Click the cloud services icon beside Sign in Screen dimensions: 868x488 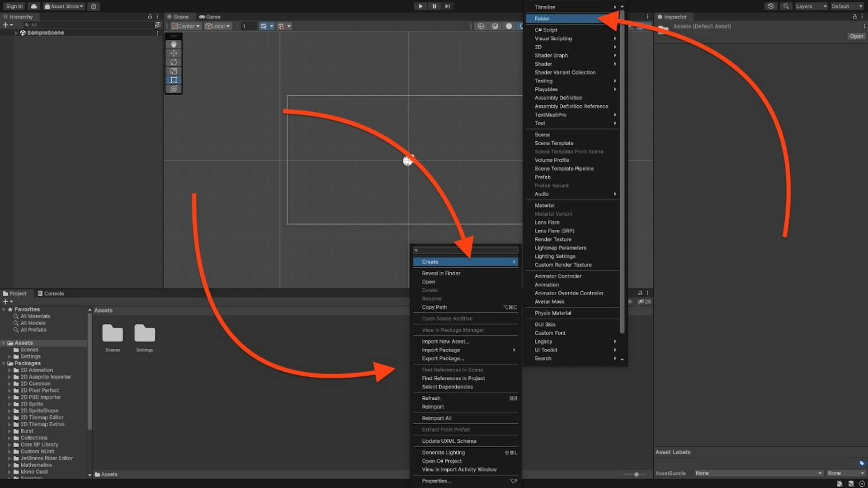point(33,6)
